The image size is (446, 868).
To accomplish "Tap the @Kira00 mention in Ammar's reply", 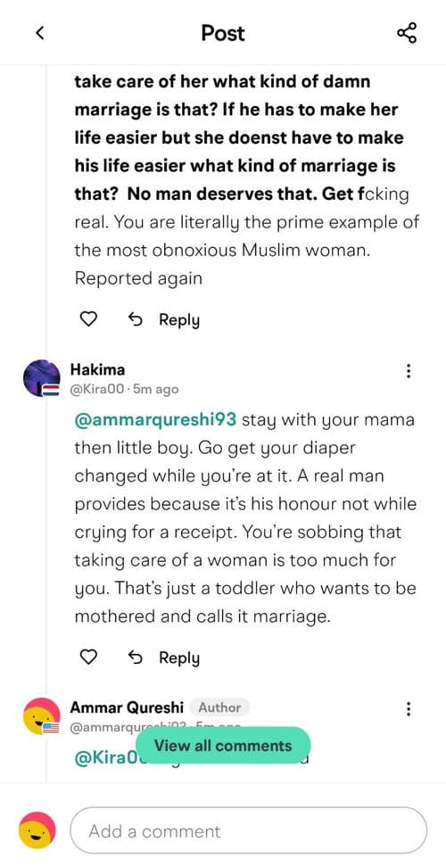I will point(105,758).
